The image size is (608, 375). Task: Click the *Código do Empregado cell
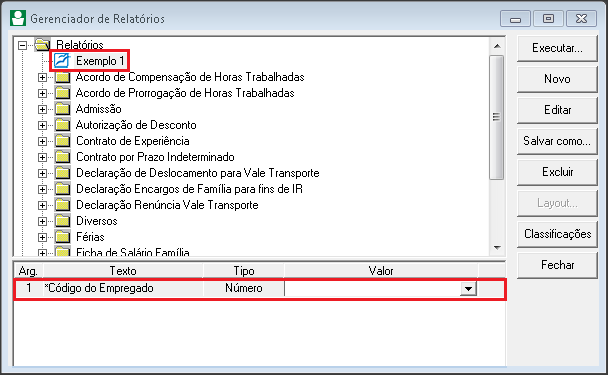click(x=123, y=289)
